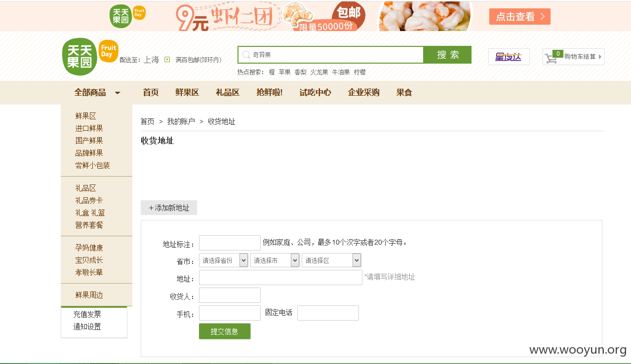Focus the 固定电话 input field

328,313
